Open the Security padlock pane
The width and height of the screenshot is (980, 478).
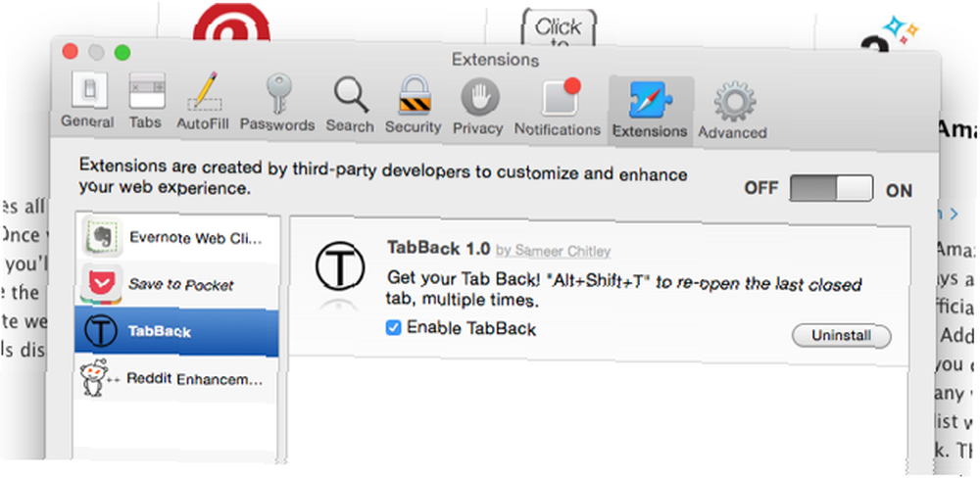tap(414, 105)
